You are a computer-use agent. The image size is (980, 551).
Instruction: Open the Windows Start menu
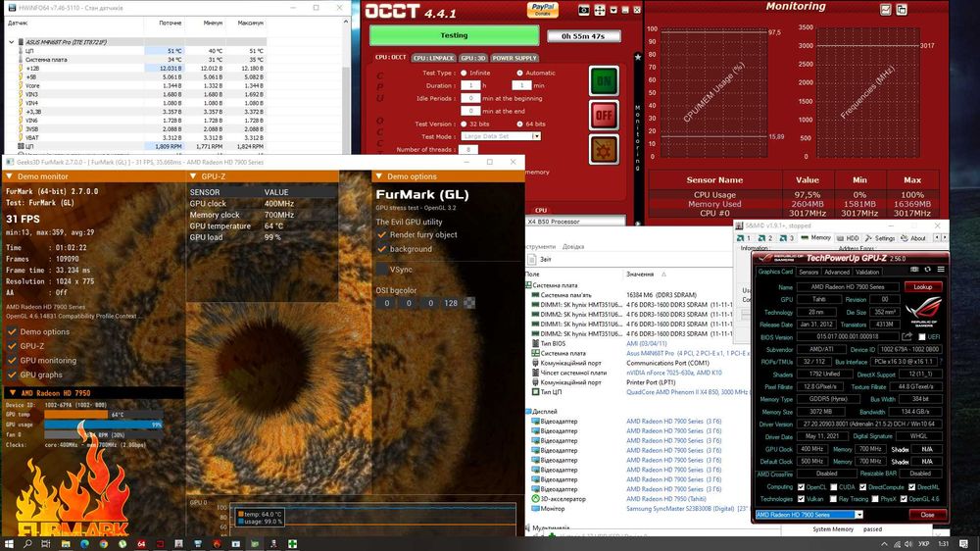coord(9,544)
